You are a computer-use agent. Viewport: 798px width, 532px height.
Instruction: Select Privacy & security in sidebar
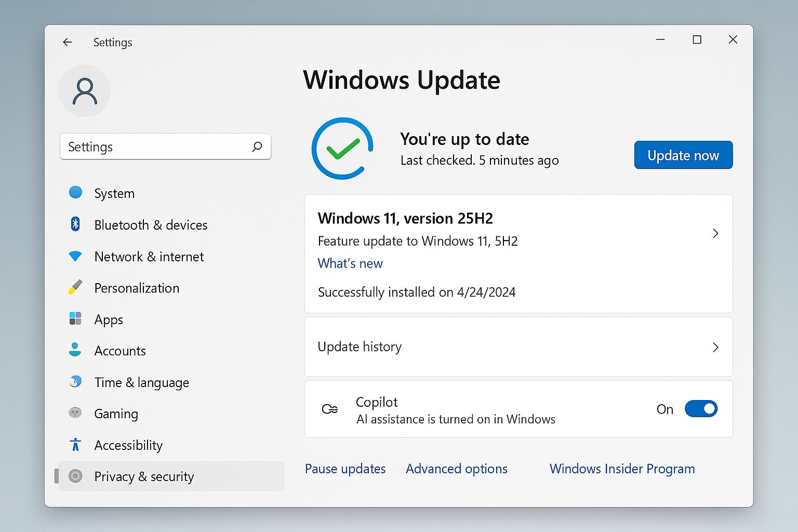(144, 476)
